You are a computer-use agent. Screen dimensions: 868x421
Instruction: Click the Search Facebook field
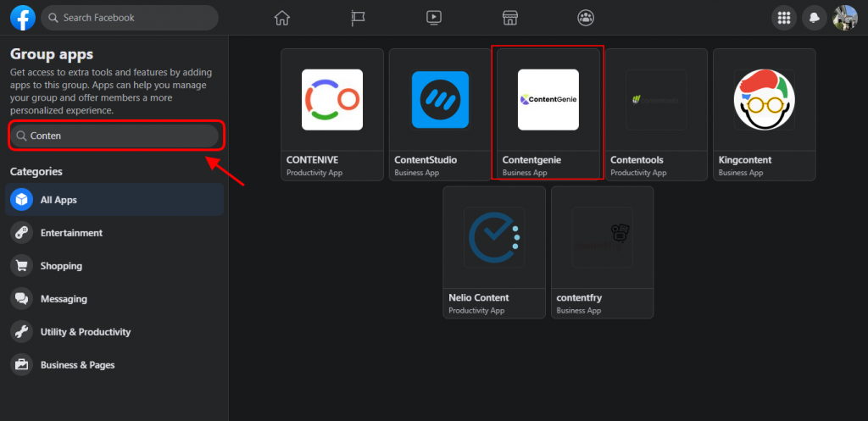[130, 18]
